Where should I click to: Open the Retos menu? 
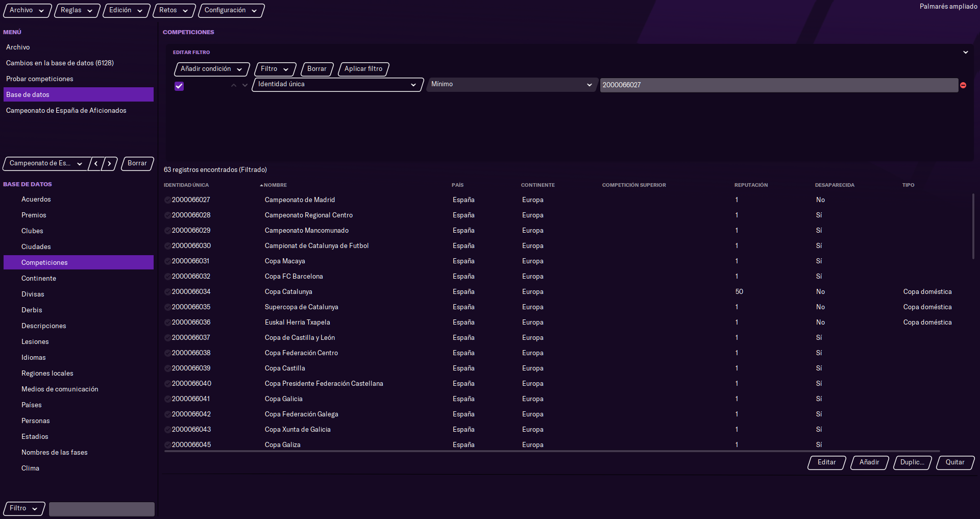pyautogui.click(x=174, y=10)
